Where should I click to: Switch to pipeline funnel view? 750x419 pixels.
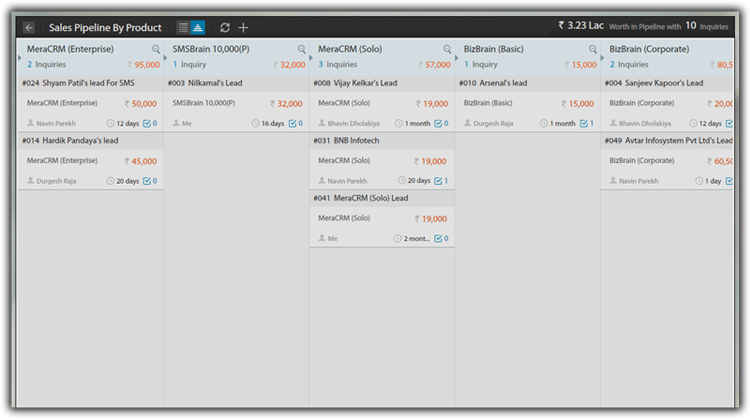(x=198, y=28)
